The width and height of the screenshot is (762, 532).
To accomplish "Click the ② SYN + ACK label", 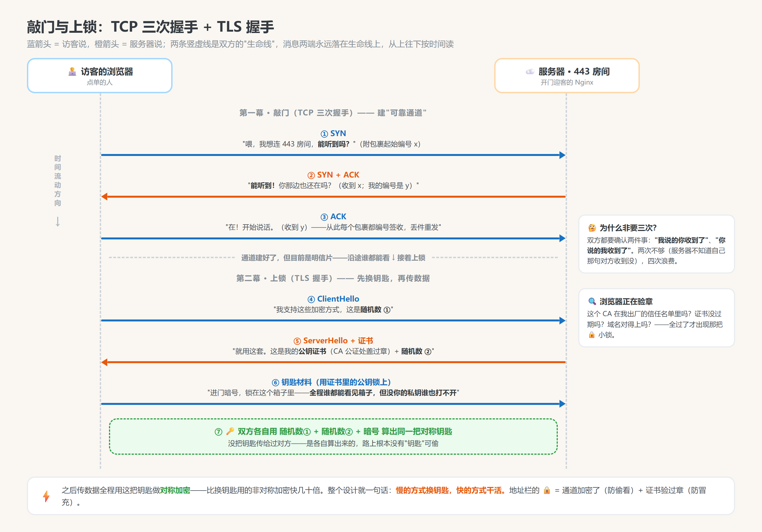I will click(x=333, y=175).
